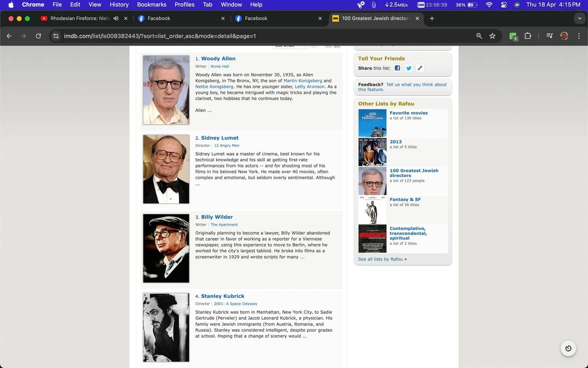Reload the IMDb page
Viewport: 588px width, 368px height.
[x=38, y=36]
